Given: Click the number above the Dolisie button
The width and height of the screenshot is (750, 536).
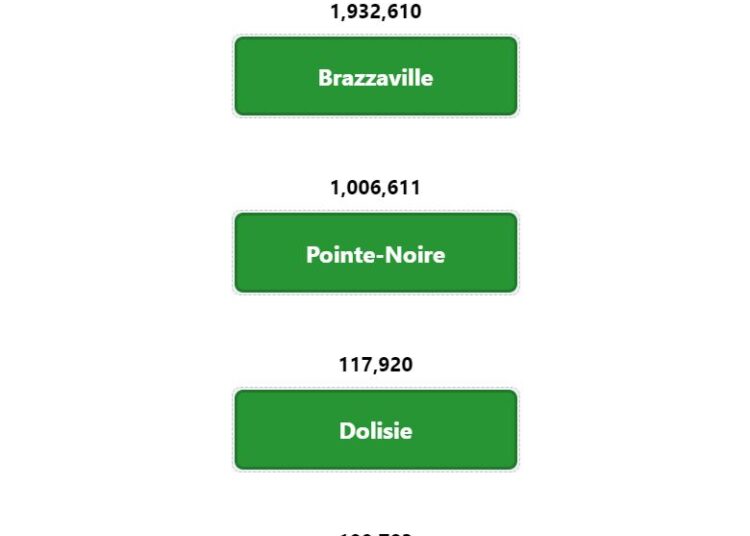Looking at the screenshot, I should pos(375,365).
